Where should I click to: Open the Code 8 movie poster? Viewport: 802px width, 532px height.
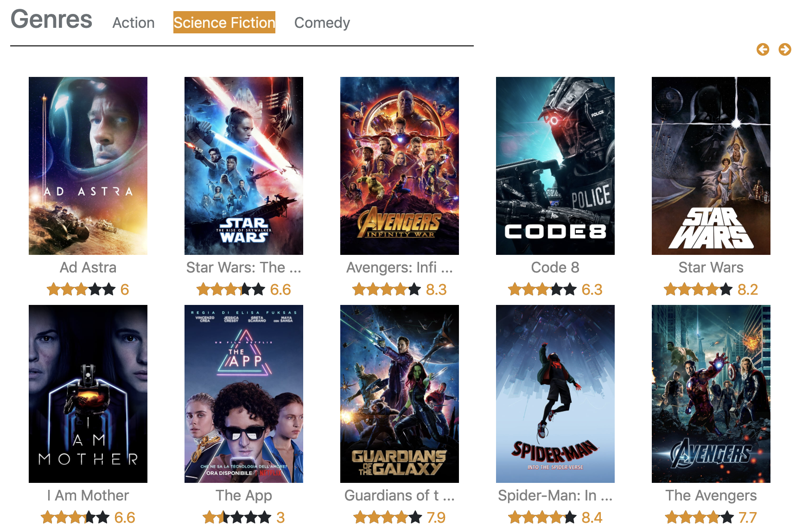click(555, 166)
